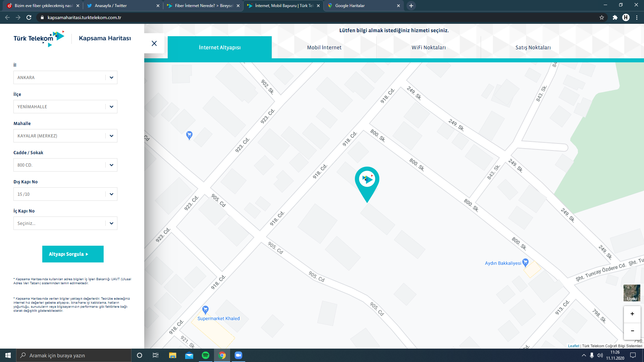Select the İnternet Altyapısı tab

click(220, 48)
